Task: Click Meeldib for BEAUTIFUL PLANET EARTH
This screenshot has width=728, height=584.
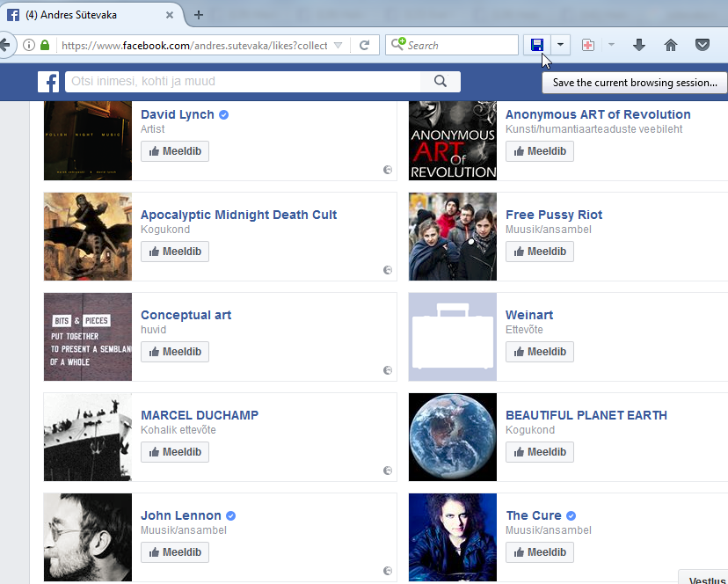Action: click(x=540, y=452)
